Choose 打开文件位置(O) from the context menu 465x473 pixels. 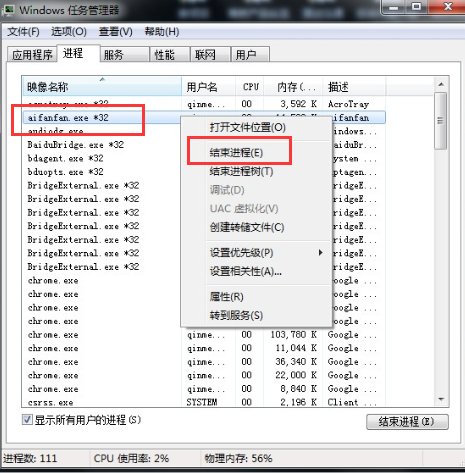[247, 127]
